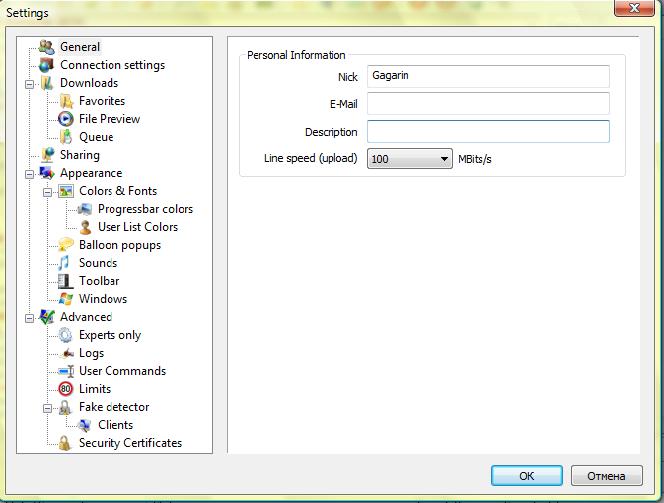Focus the E-Mail input field

click(x=488, y=104)
